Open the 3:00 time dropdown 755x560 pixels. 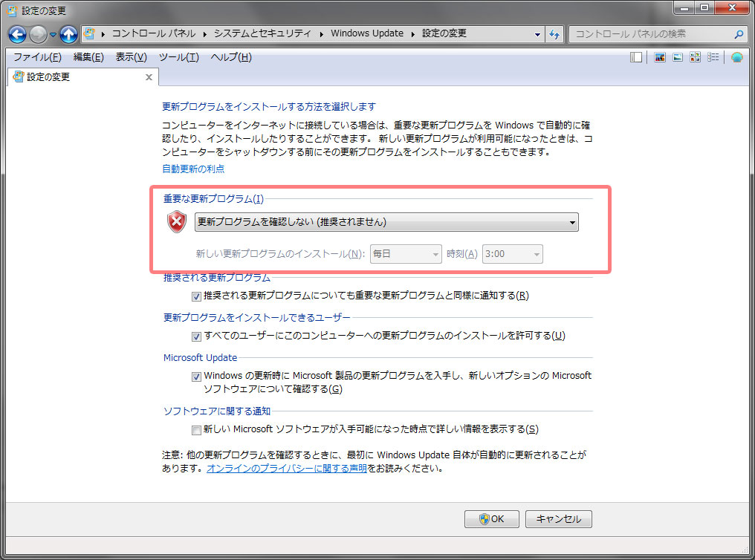click(x=512, y=254)
